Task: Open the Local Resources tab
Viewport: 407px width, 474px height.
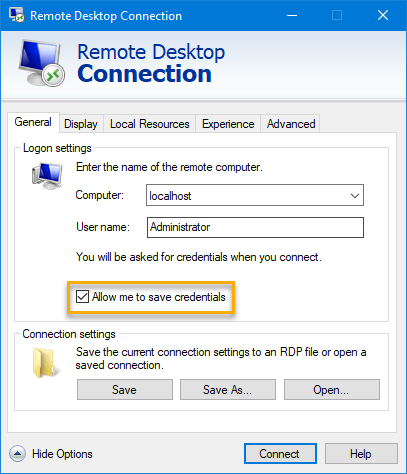Action: [150, 124]
